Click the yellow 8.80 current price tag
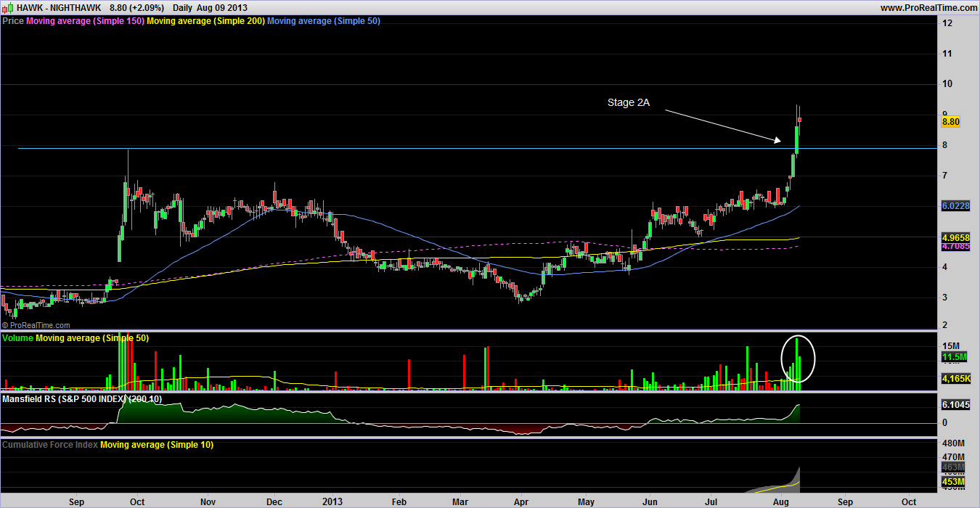Viewport: 980px width, 508px height. coord(950,123)
